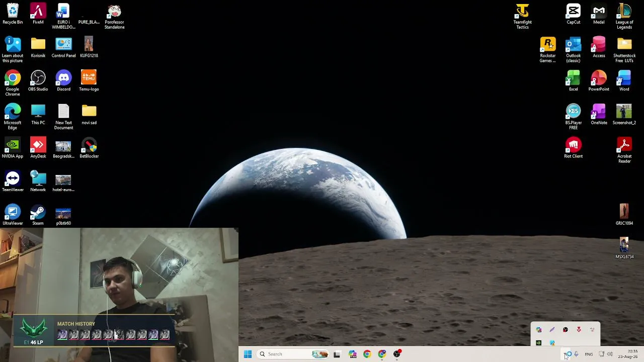Click the speaker volume tray icon
The image size is (644, 362).
[x=610, y=354]
